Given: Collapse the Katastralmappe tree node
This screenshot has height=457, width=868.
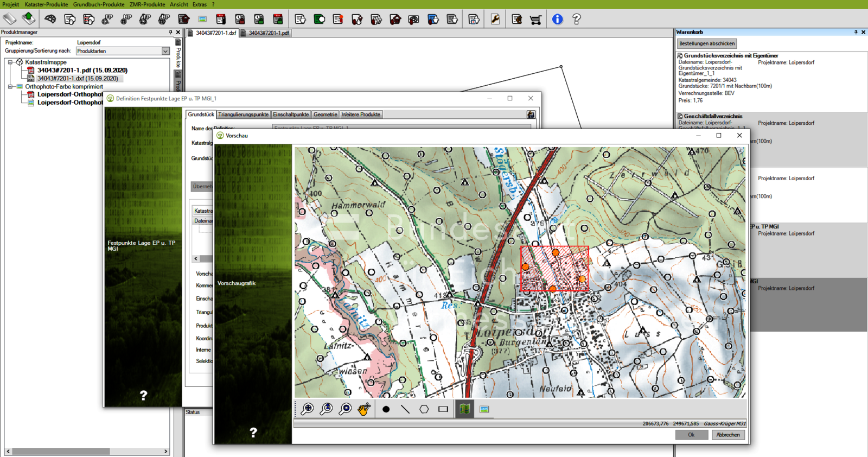Looking at the screenshot, I should (x=10, y=62).
